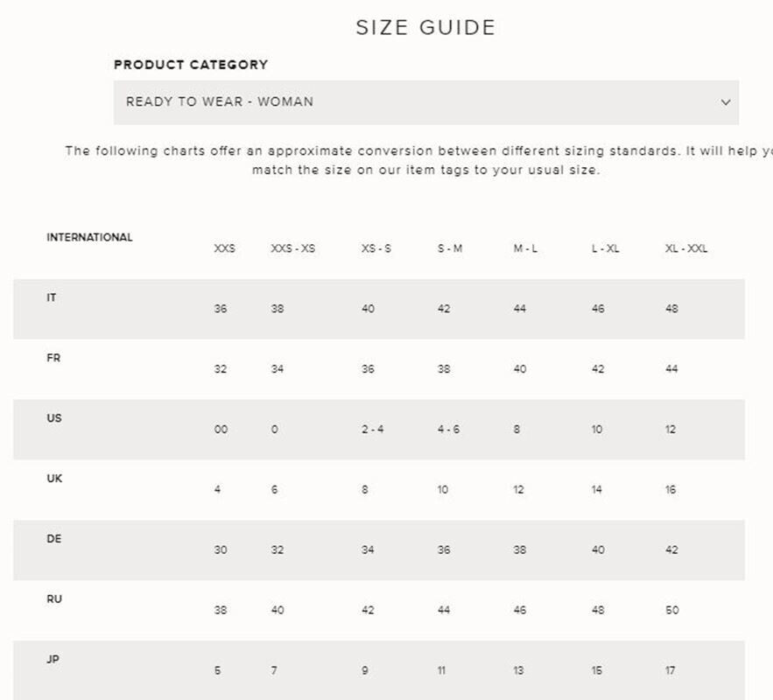The width and height of the screenshot is (773, 700).
Task: Select the US row label
Action: (54, 418)
